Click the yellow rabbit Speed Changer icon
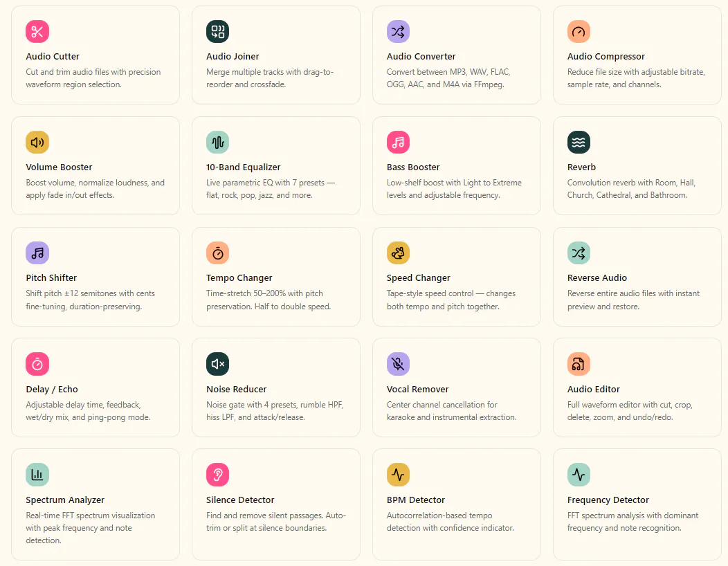728x566 pixels. click(399, 253)
